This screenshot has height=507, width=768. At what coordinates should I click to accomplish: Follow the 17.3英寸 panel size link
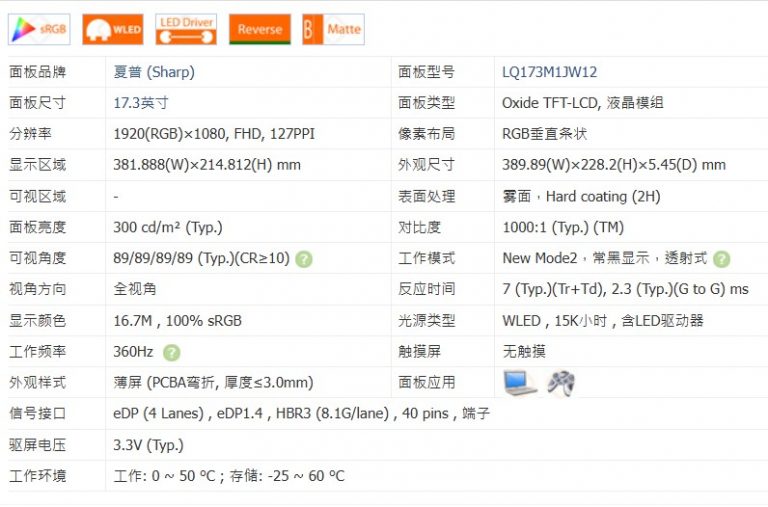click(141, 103)
